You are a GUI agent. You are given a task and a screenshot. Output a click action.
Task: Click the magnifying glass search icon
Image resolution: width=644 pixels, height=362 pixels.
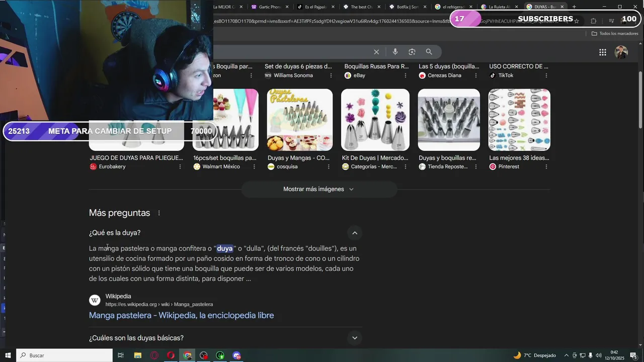tap(429, 52)
